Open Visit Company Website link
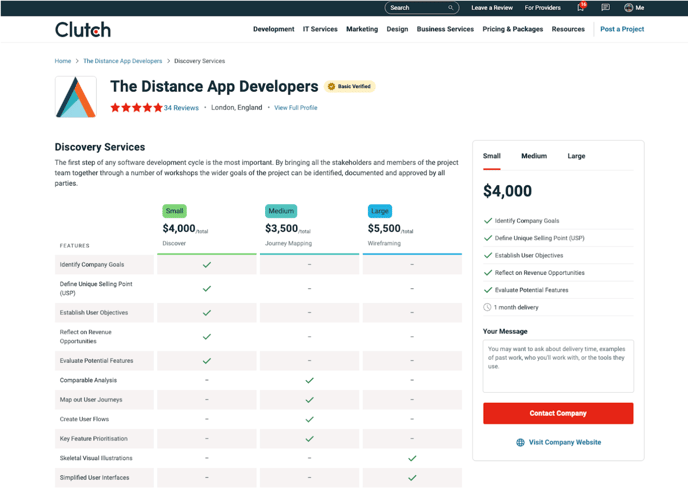The width and height of the screenshot is (688, 489). pyautogui.click(x=565, y=442)
